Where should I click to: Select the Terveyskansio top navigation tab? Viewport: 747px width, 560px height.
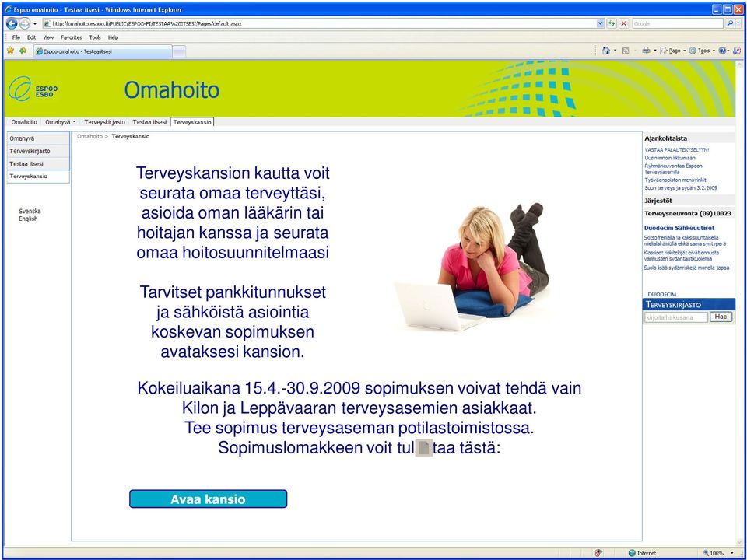pyautogui.click(x=192, y=122)
